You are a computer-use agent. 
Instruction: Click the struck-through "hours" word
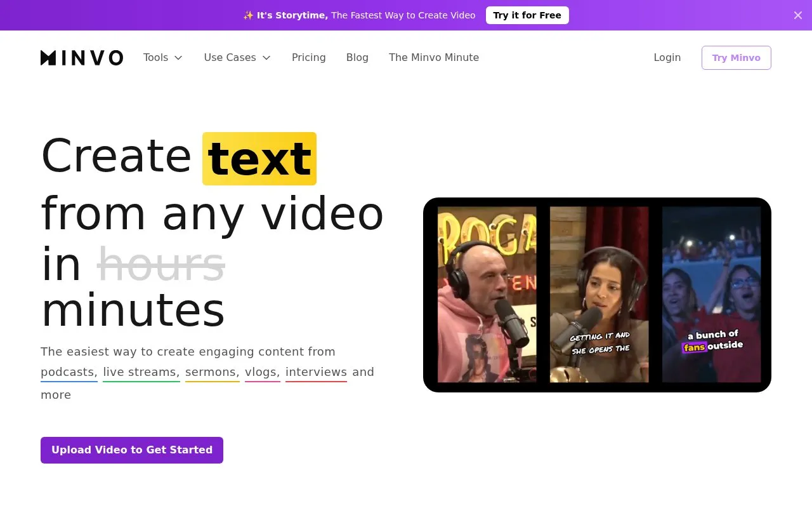[x=161, y=264]
